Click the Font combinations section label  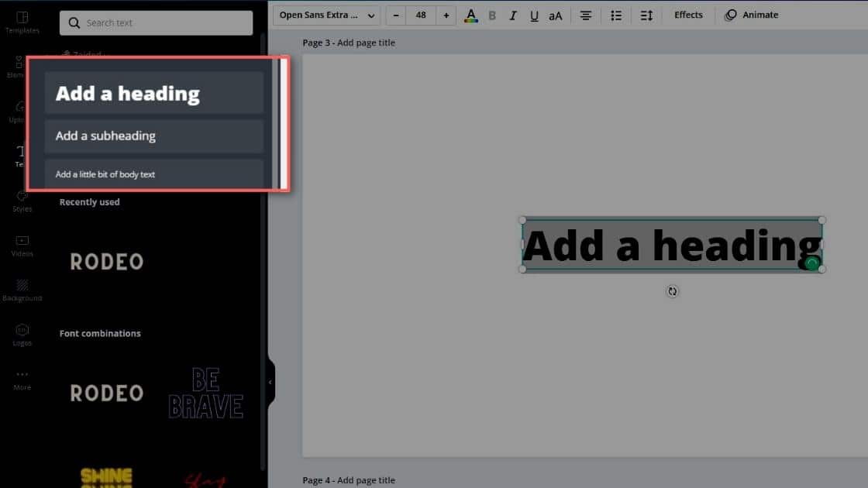[100, 333]
